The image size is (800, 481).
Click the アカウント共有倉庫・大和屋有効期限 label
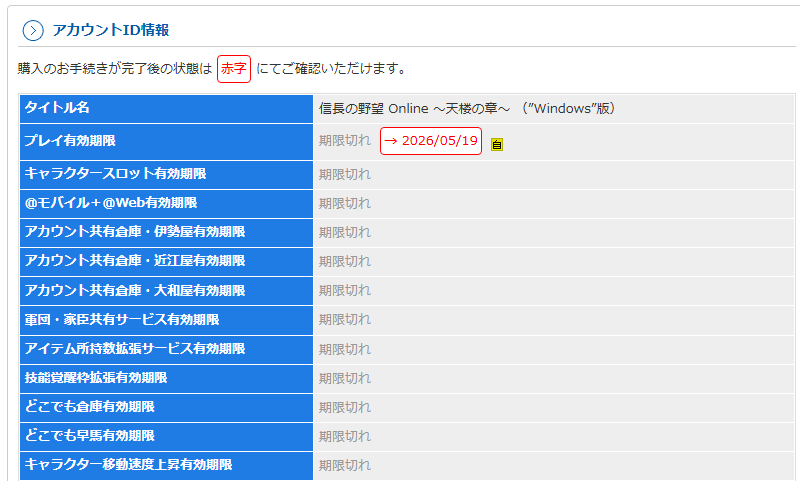pos(135,291)
